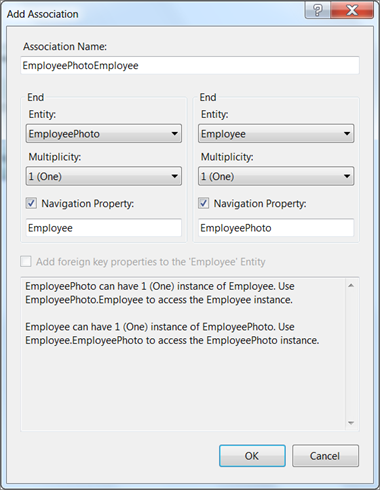380x490 pixels.
Task: Uncheck Navigation Property for Employee end
Action: 204,203
